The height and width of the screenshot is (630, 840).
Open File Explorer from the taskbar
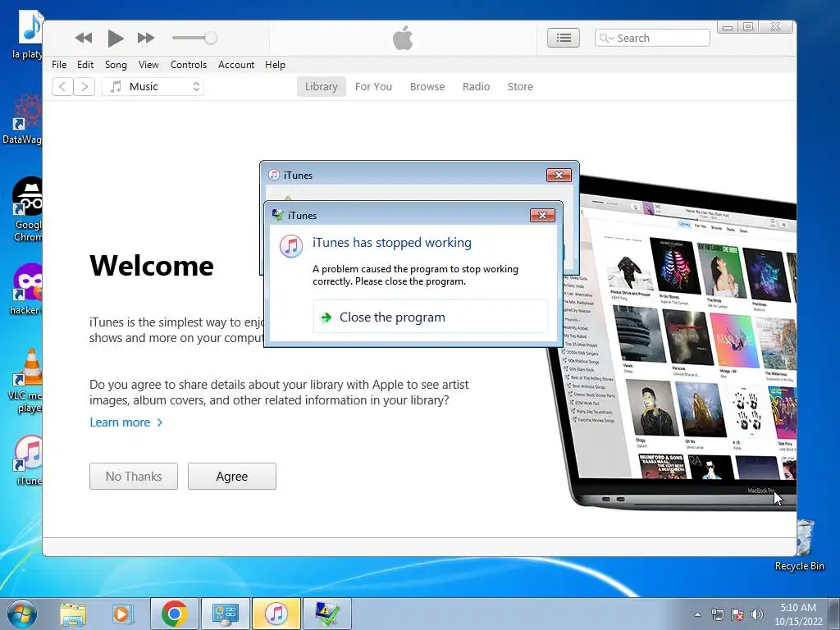73,614
